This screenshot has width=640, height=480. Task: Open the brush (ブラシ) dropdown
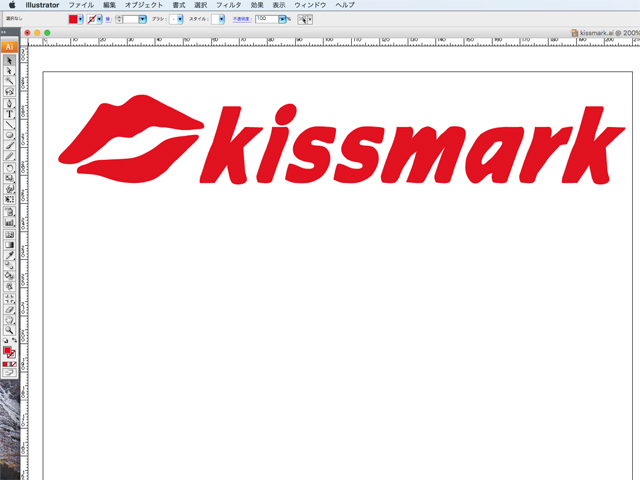pyautogui.click(x=180, y=19)
